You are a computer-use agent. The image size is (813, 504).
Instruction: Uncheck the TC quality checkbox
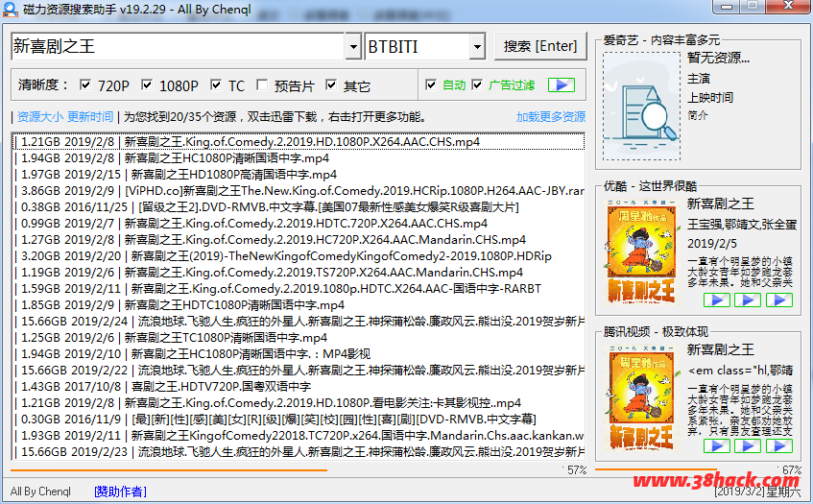point(216,84)
